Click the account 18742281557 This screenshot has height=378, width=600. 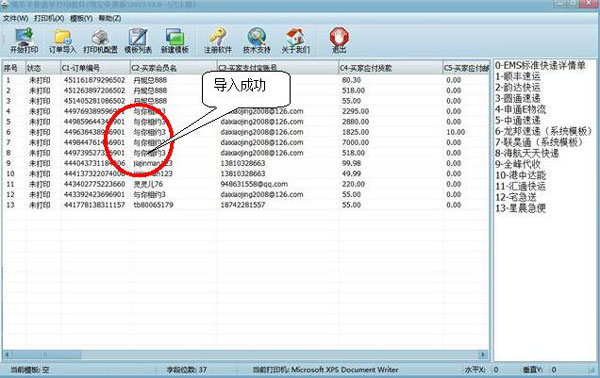(243, 205)
